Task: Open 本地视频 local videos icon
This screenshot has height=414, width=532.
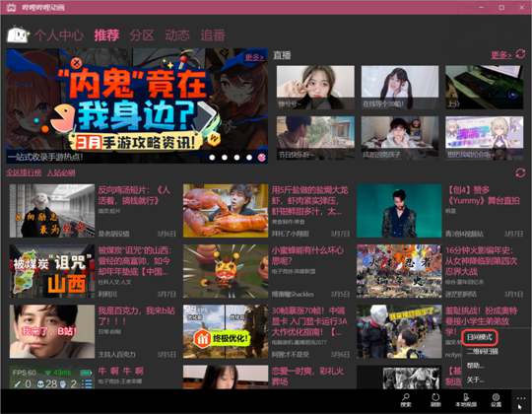Action: click(466, 400)
